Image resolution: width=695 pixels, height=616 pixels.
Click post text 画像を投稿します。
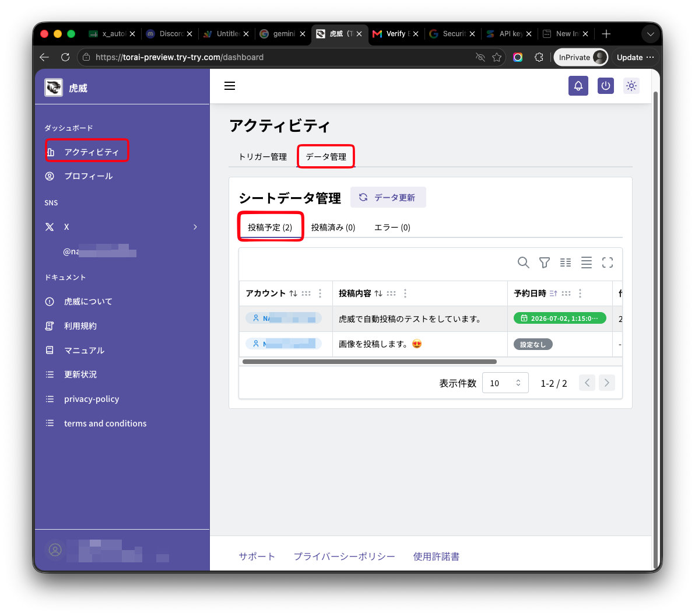374,344
